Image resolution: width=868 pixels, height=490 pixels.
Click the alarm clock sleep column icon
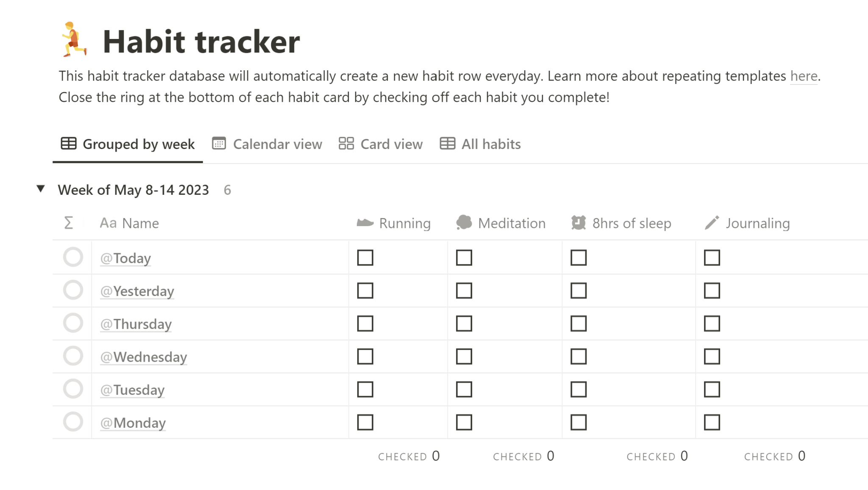579,223
